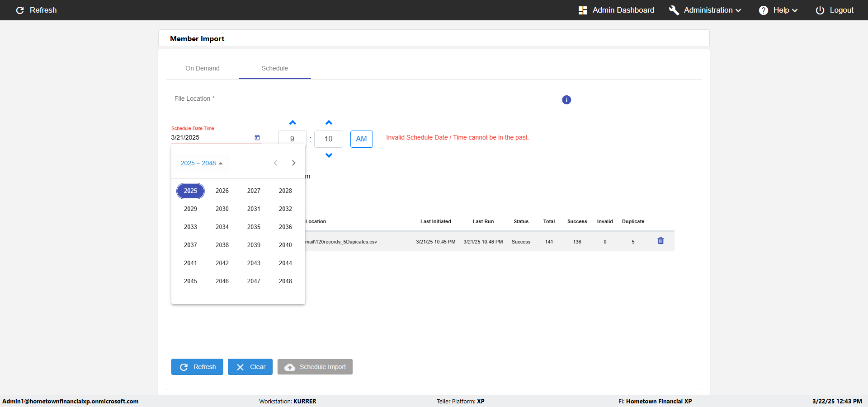Toggle the calendar picker icon
The height and width of the screenshot is (407, 868).
[257, 137]
